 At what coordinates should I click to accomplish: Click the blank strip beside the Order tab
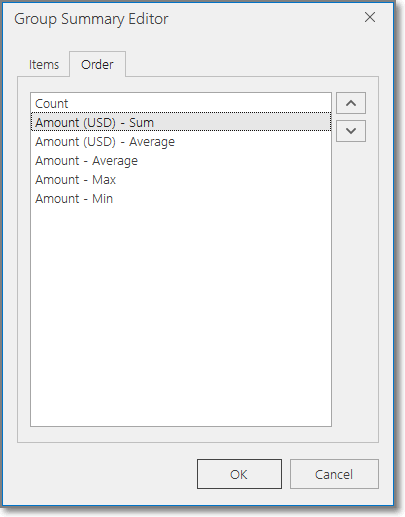click(x=252, y=63)
